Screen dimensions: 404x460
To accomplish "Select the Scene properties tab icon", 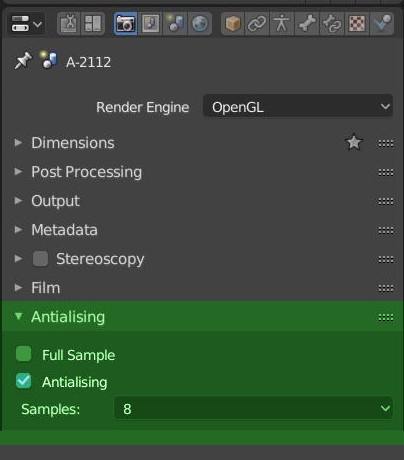I will pyautogui.click(x=175, y=23).
